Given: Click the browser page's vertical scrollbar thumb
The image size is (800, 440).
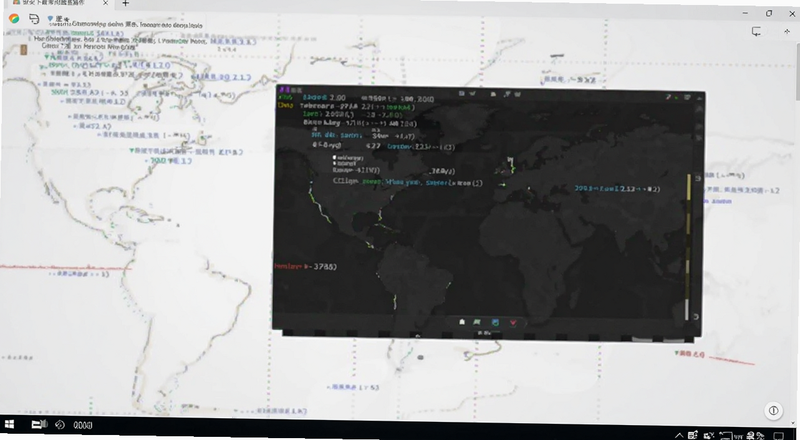Looking at the screenshot, I should (796, 69).
